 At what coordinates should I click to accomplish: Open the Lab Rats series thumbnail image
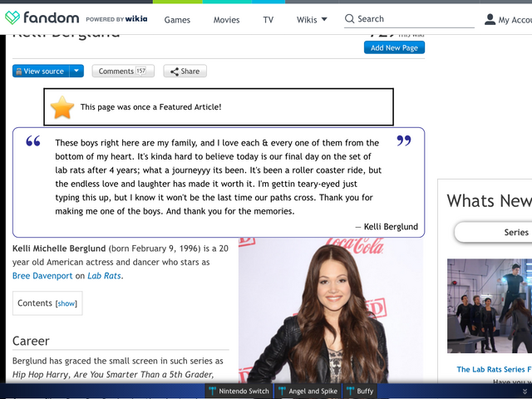(490, 306)
